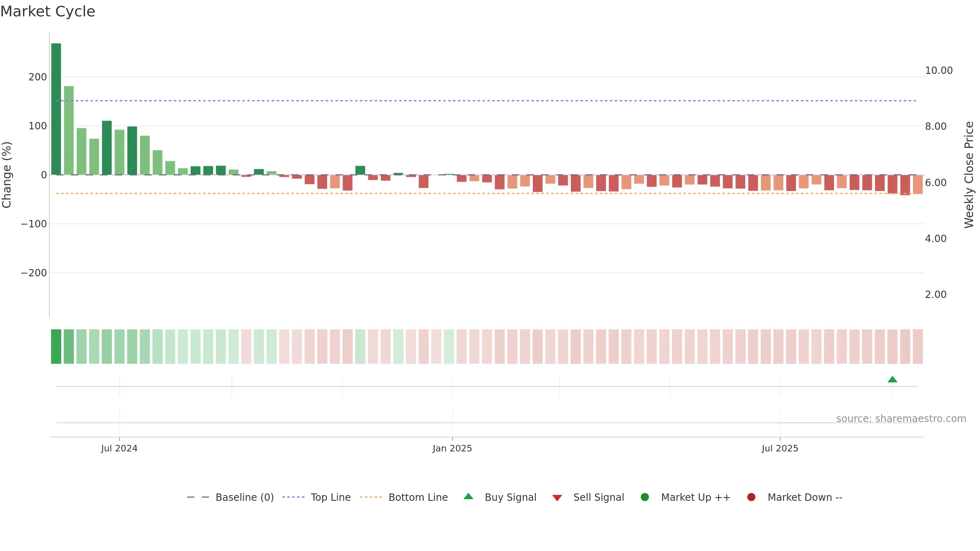Toggle the Sell Signal legend label
The width and height of the screenshot is (980, 551).
[x=599, y=497]
